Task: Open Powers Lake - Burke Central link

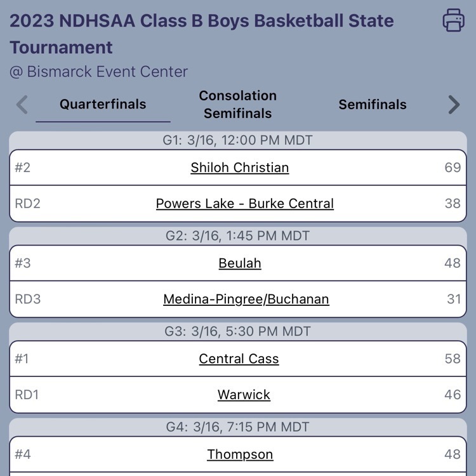Action: click(x=244, y=204)
